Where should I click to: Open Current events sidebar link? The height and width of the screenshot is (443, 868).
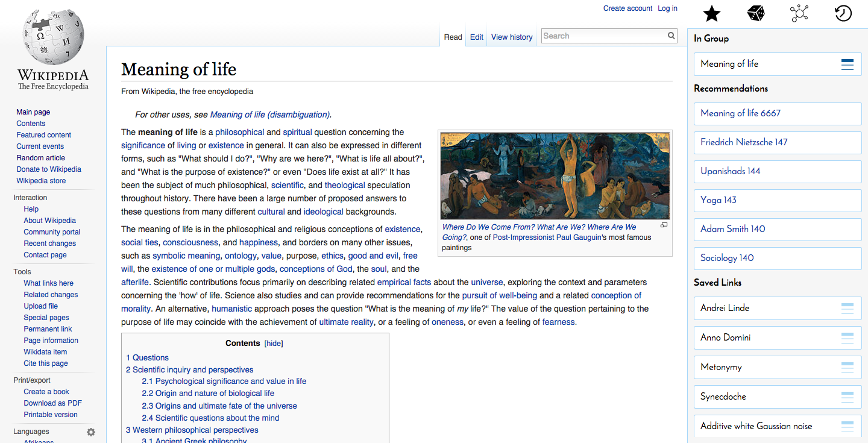pyautogui.click(x=40, y=146)
